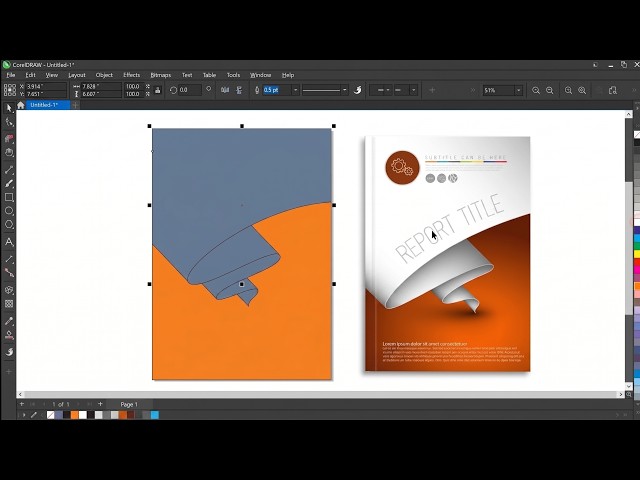Click the Welcome screen home icon
The height and width of the screenshot is (480, 640).
pyautogui.click(x=20, y=105)
